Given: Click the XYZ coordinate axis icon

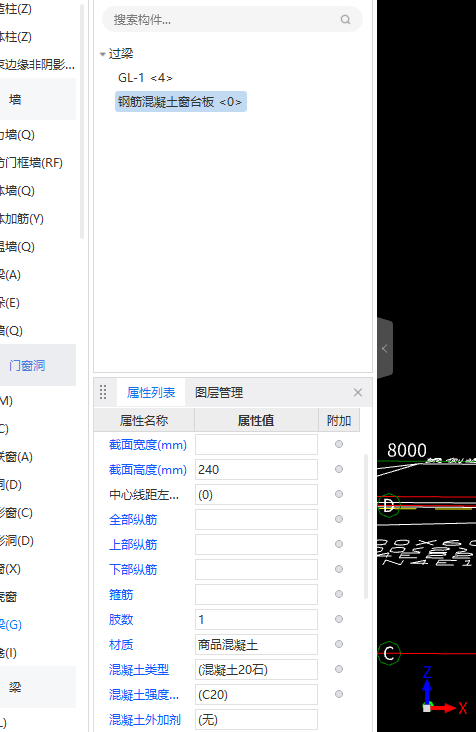Looking at the screenshot, I should tap(443, 690).
